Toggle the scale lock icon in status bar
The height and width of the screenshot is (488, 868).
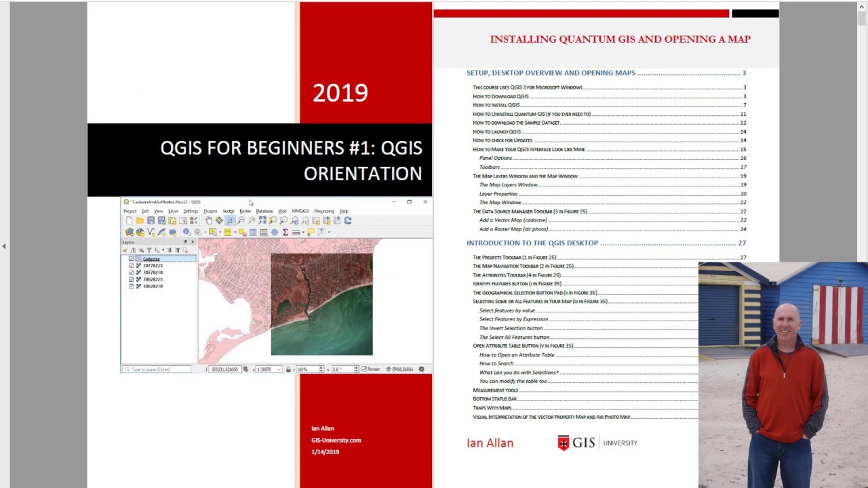288,369
